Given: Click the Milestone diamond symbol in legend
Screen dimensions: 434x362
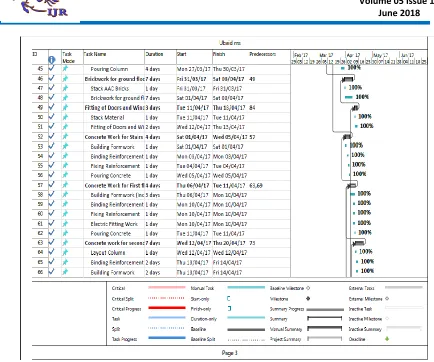Looking at the screenshot, I should point(308,298).
